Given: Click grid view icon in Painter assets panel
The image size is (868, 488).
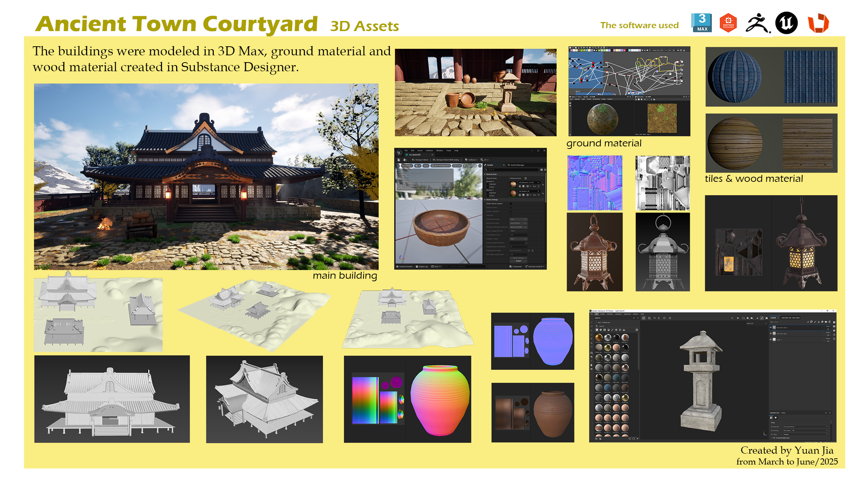Looking at the screenshot, I should [637, 330].
